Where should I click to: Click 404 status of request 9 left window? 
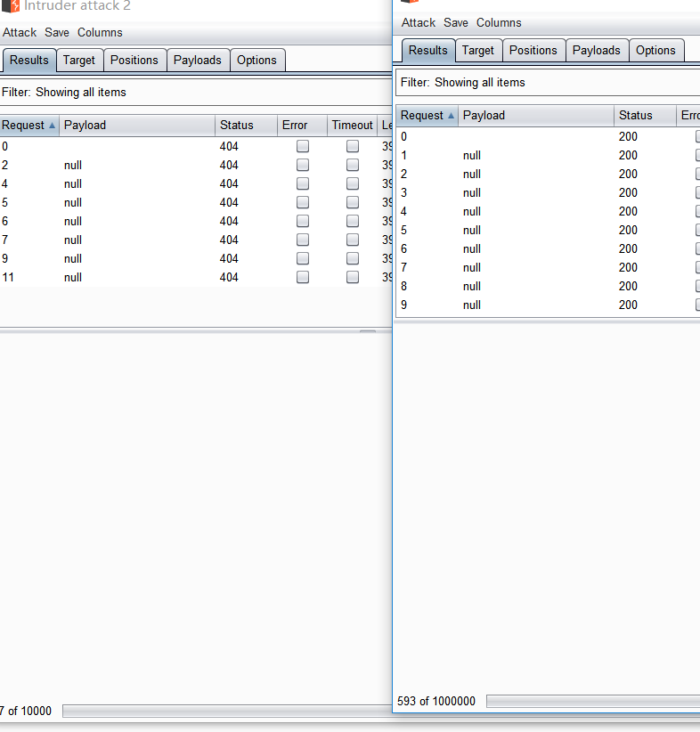(229, 258)
